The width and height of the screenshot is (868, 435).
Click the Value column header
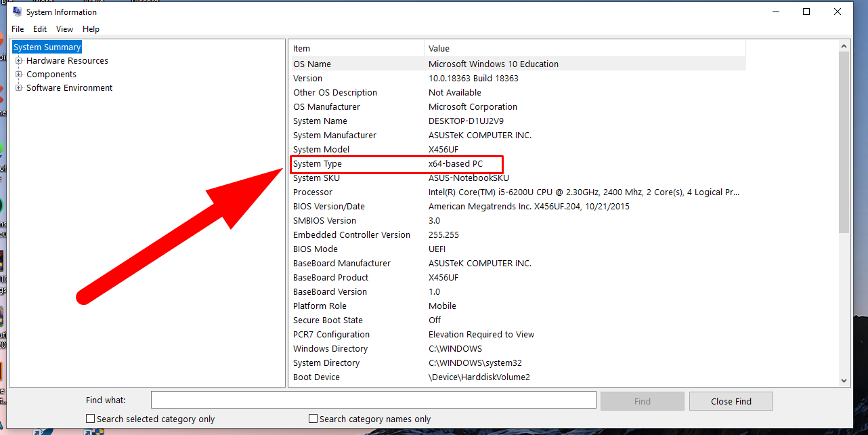tap(585, 49)
